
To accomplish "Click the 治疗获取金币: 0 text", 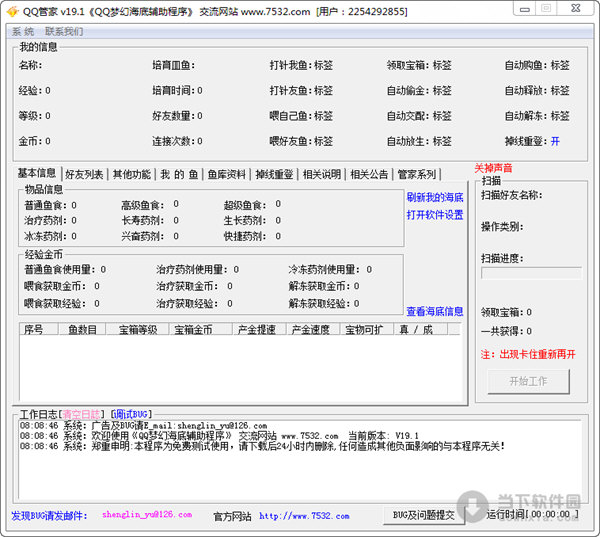I will point(194,286).
